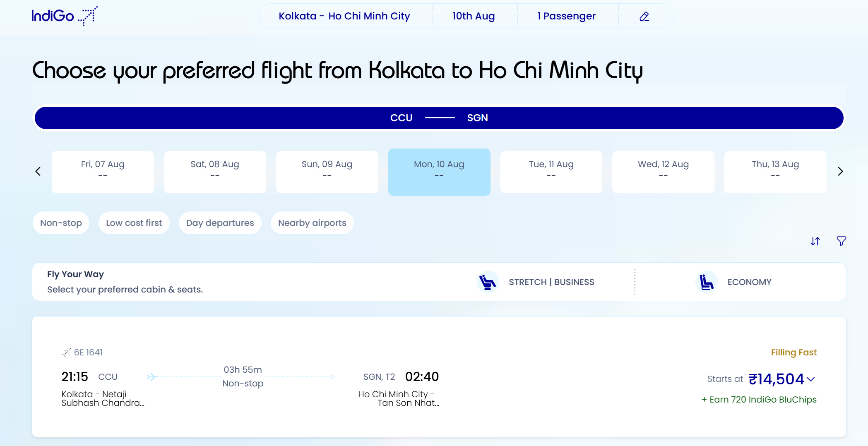Edit search with the pencil icon

tap(644, 17)
